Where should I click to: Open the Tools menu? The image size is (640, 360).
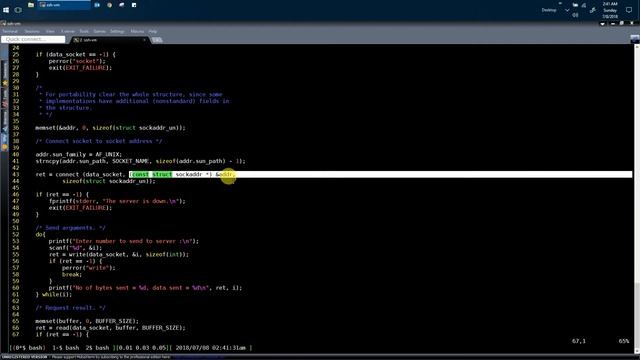(x=84, y=31)
